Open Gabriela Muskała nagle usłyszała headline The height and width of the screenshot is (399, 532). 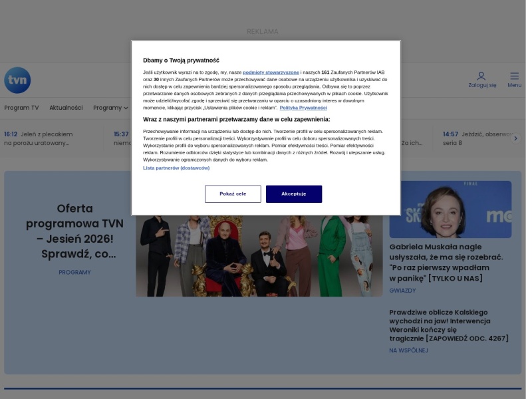(446, 263)
